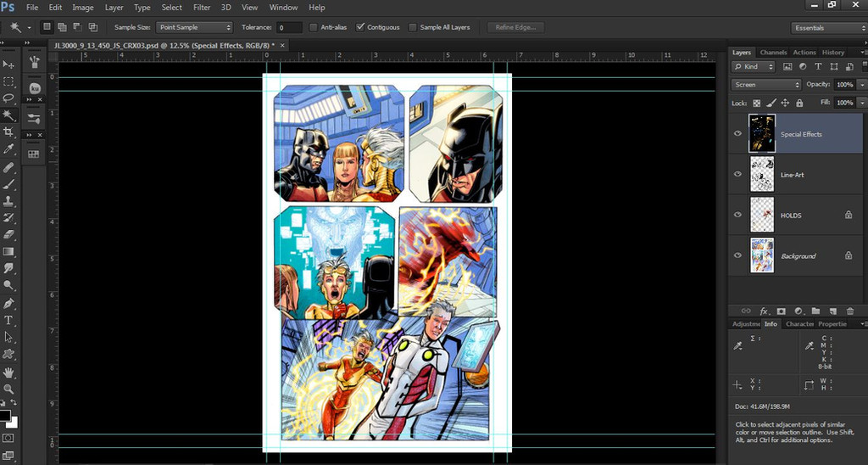868x465 pixels.
Task: Select the Eraser tool
Action: pos(8,234)
